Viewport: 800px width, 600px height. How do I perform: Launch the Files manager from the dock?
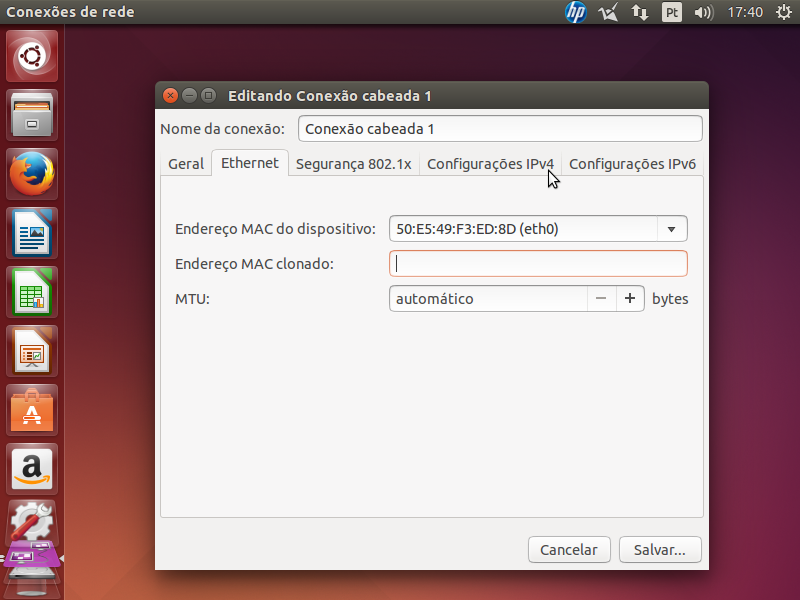(x=33, y=114)
